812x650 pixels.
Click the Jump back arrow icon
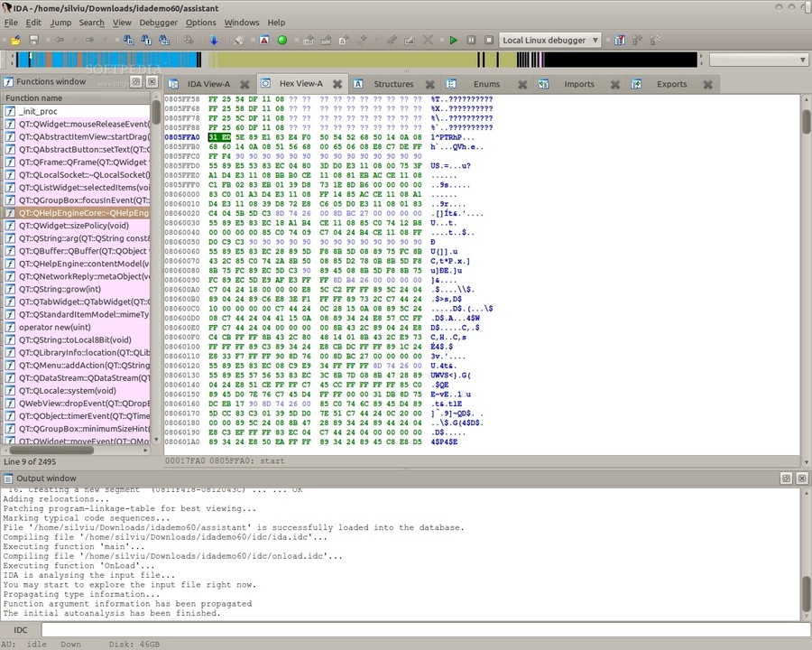click(60, 40)
